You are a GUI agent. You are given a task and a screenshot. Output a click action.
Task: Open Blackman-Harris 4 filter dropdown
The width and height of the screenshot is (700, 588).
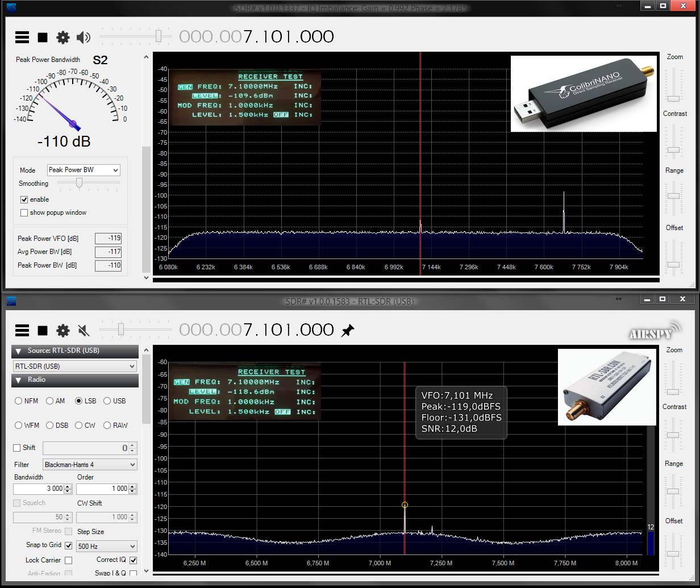90,465
